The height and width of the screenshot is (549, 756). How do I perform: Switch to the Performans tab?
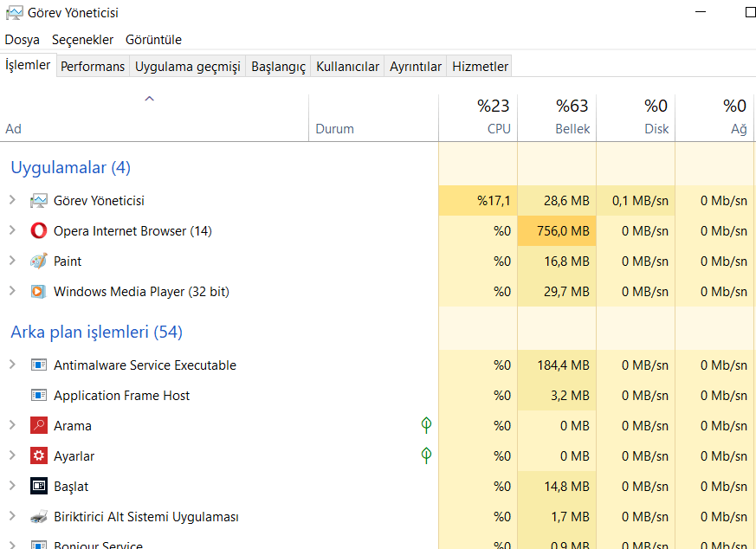tap(93, 67)
